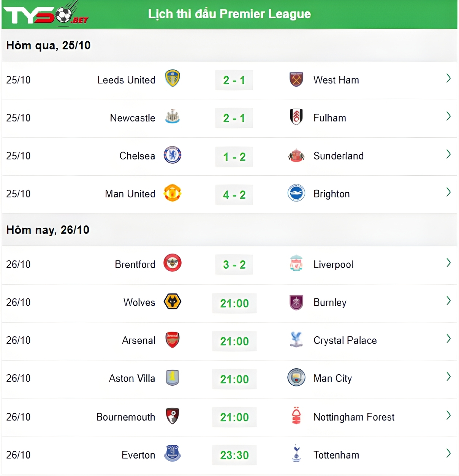459x476 pixels.
Task: Expand the Leeds United vs West Ham match arrow
Action: click(448, 79)
